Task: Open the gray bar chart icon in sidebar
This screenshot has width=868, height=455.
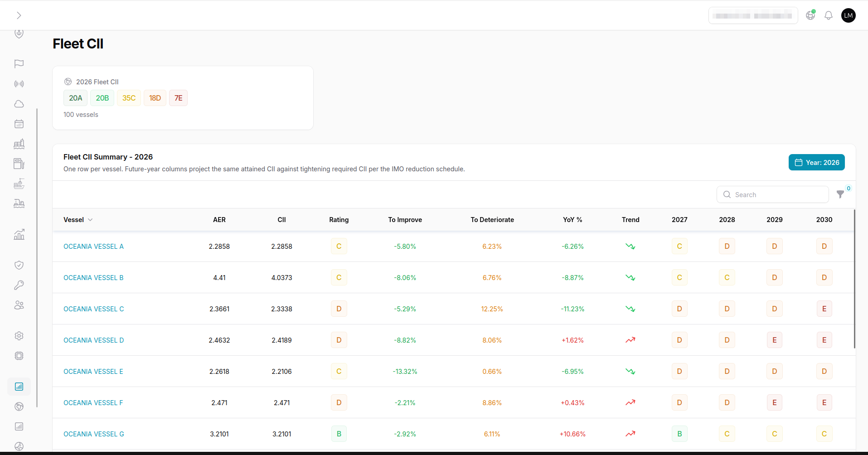Action: click(x=19, y=426)
